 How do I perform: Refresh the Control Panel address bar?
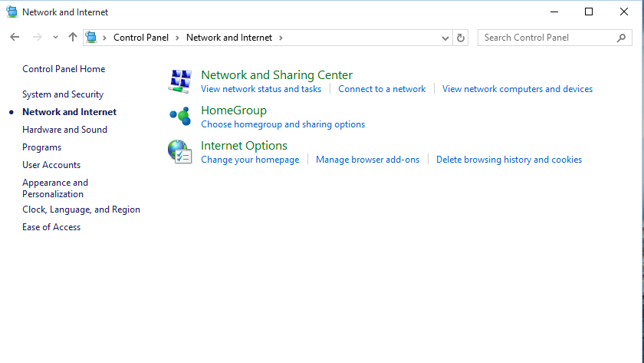[461, 38]
